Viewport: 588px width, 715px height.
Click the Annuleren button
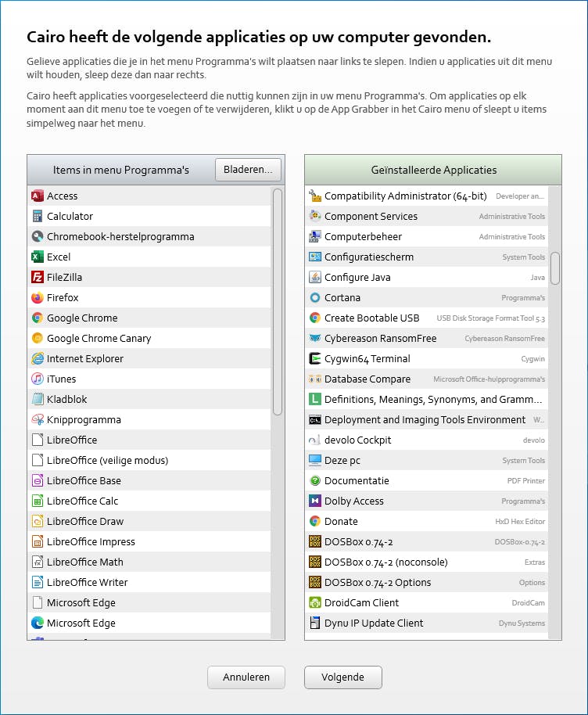tap(246, 677)
